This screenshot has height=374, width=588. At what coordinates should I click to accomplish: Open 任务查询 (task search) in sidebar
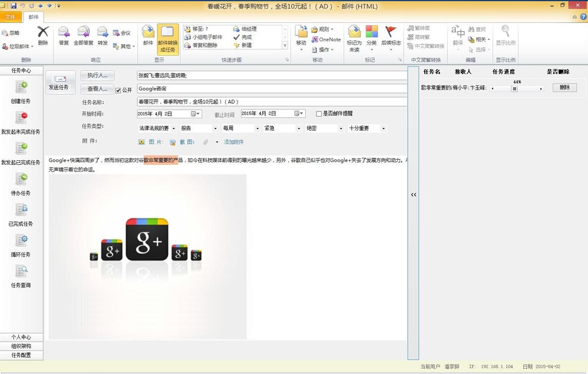pos(21,272)
